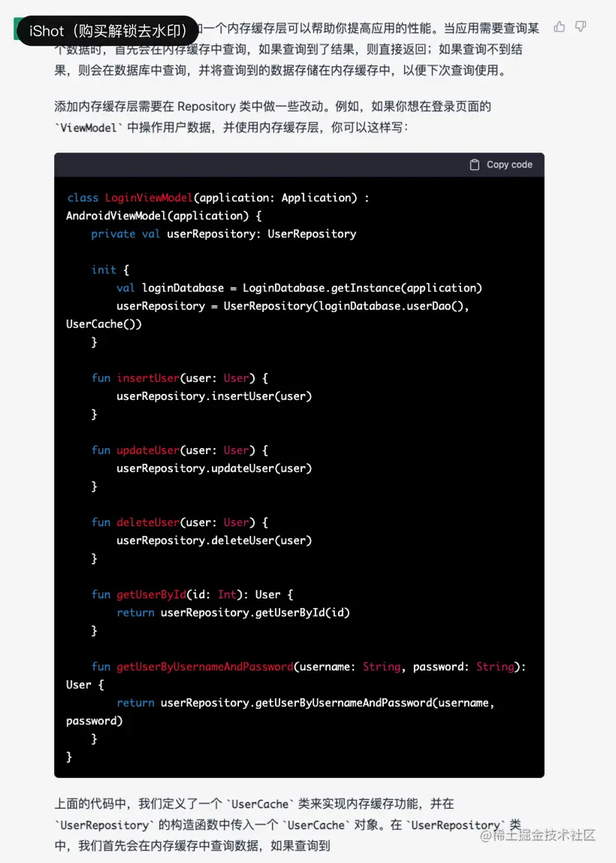Click the thumbs up feedback icon
Screen dimensions: 616x863
pos(560,26)
